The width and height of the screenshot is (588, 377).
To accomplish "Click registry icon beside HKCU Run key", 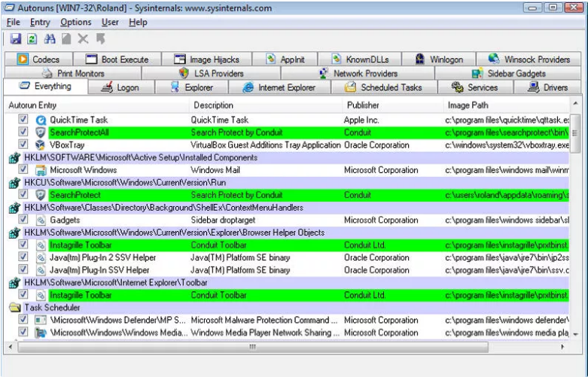I will [14, 183].
